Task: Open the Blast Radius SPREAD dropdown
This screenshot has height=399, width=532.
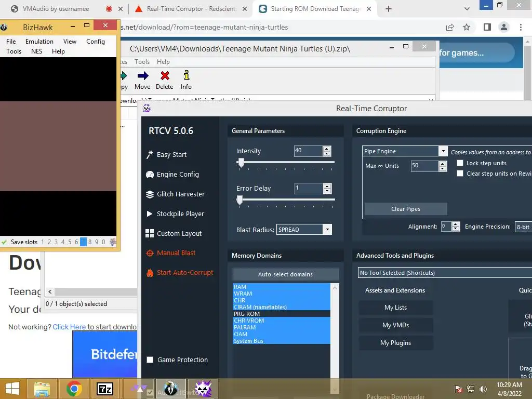Action: [x=327, y=230]
